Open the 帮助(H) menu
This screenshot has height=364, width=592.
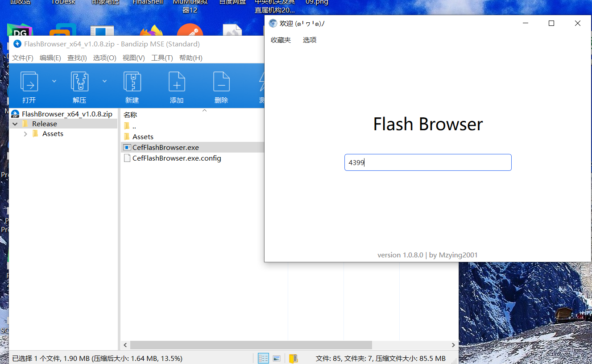[191, 58]
